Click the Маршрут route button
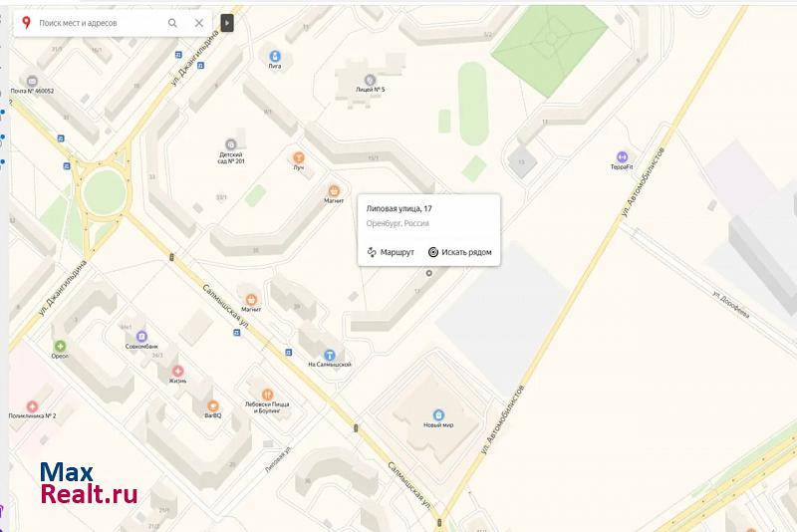 point(391,252)
